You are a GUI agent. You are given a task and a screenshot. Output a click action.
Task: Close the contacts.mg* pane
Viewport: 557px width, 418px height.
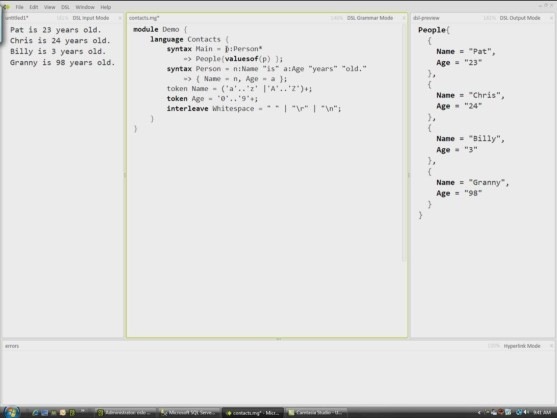tap(404, 18)
